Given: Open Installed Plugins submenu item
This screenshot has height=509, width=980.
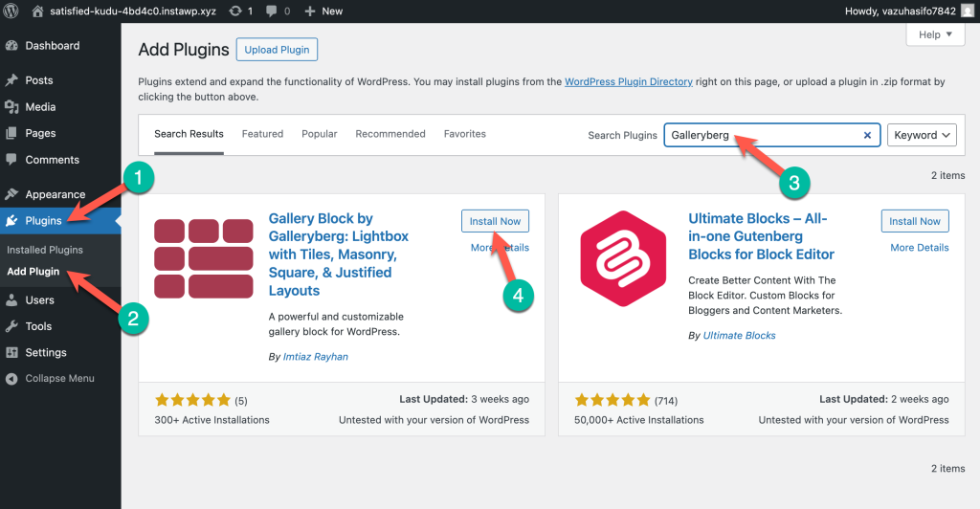Looking at the screenshot, I should click(45, 250).
